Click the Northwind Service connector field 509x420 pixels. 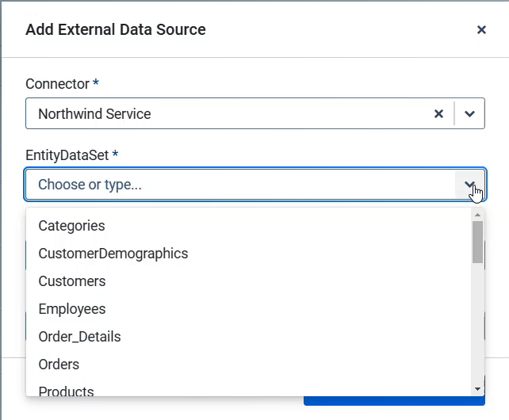coord(229,113)
